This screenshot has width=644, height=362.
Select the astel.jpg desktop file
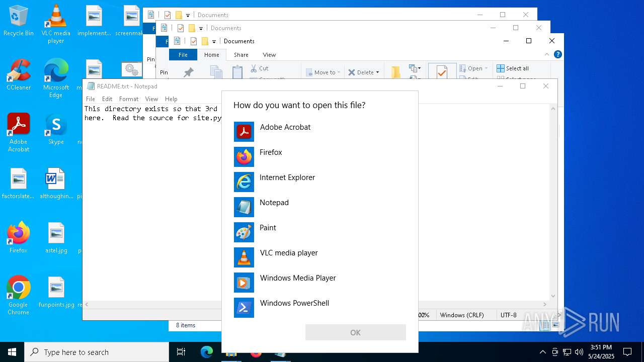(56, 238)
